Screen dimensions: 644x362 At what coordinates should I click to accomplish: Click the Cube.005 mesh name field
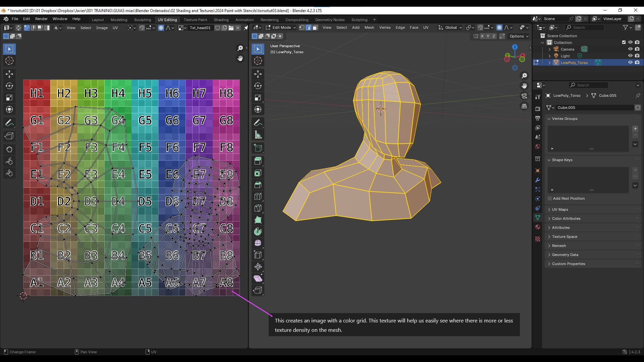595,108
